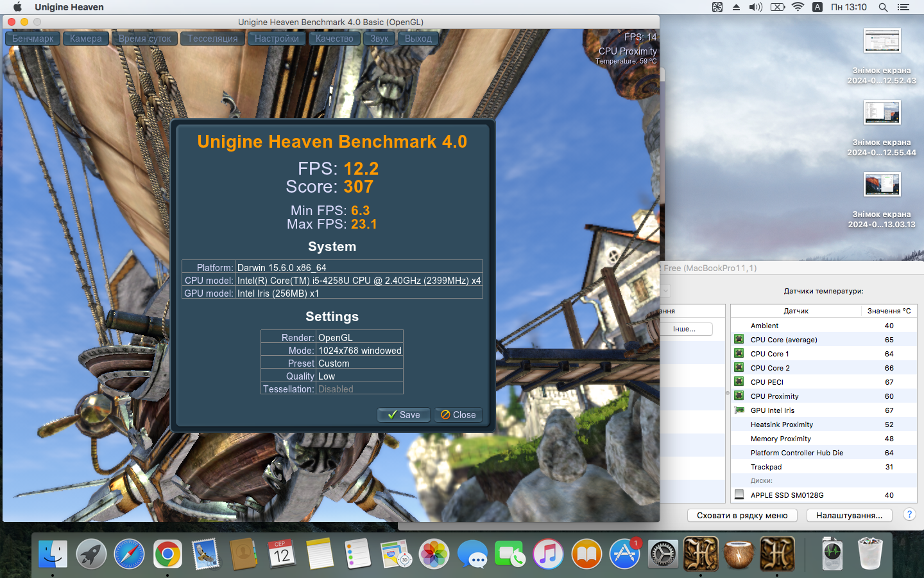Open Calendar icon showing 12
The height and width of the screenshot is (578, 924).
pyautogui.click(x=282, y=554)
